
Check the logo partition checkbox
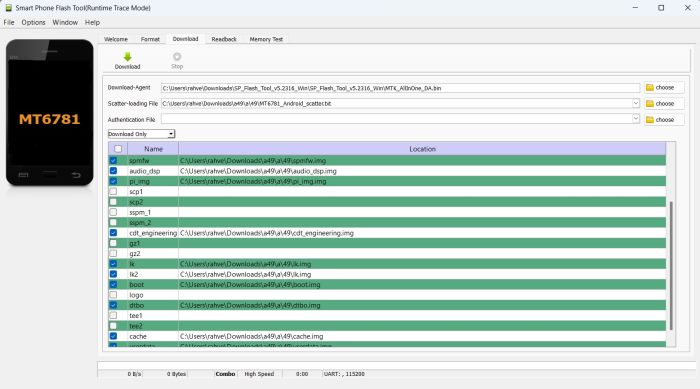pos(113,295)
